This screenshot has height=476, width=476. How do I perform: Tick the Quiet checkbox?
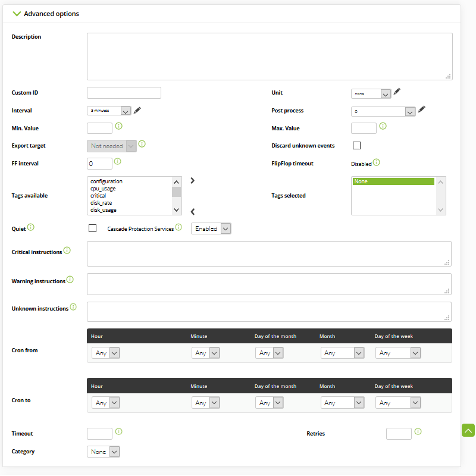[93, 228]
